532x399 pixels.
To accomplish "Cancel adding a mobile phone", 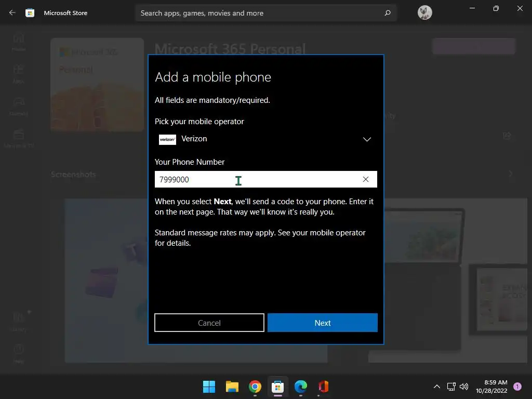I will click(209, 323).
